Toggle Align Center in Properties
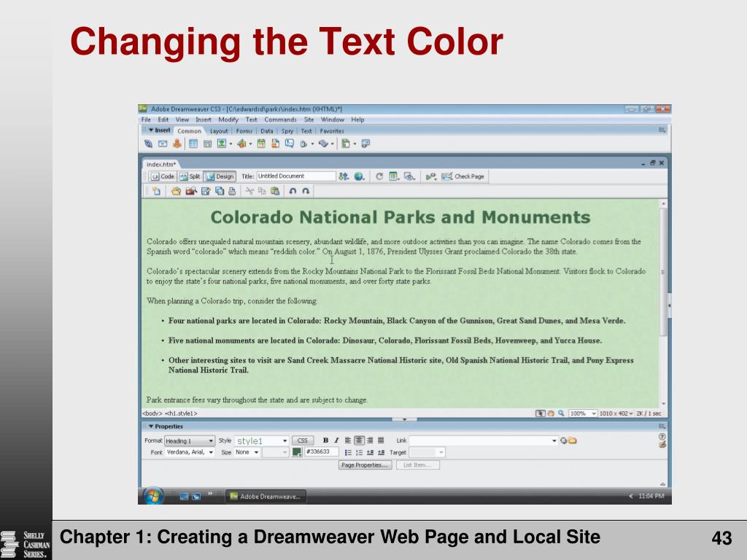Screen dimensions: 747x560 pyautogui.click(x=359, y=440)
